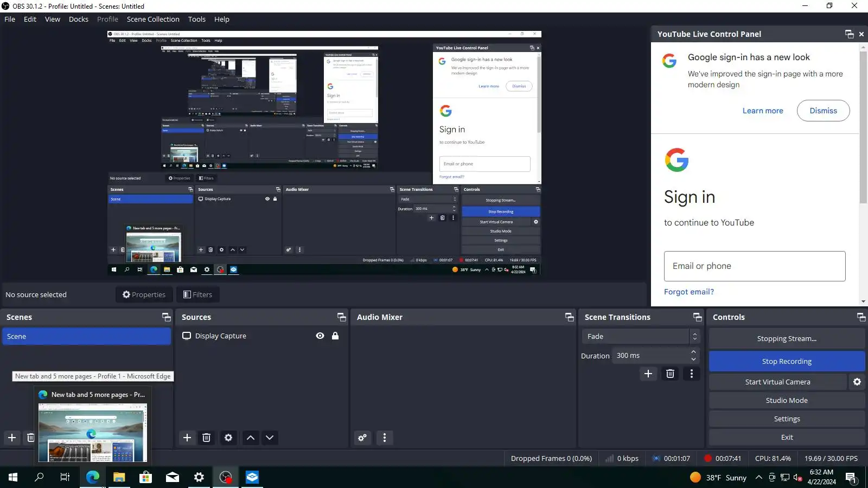Open source properties gear in Sources toolbar
Image resolution: width=868 pixels, height=488 pixels.
(x=228, y=438)
